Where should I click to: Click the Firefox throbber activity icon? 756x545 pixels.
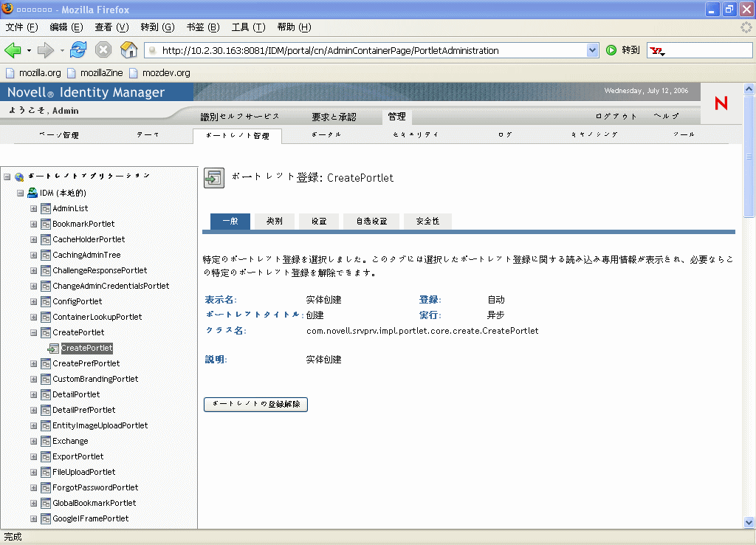[x=746, y=27]
